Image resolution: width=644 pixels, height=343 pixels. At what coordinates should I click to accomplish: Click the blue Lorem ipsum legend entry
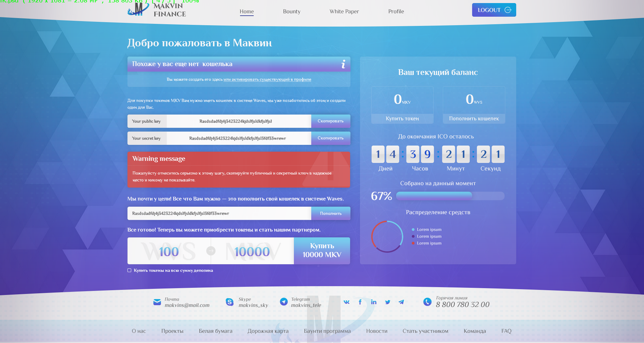(427, 230)
